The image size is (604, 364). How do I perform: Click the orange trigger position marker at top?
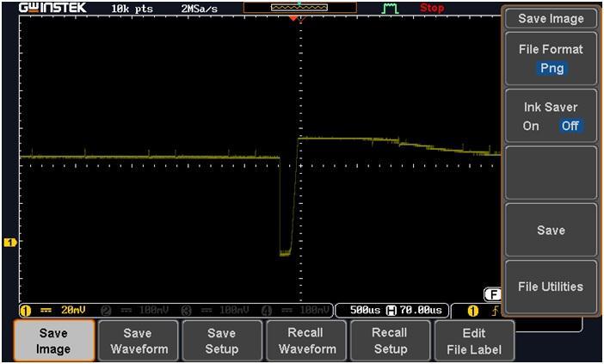[293, 18]
